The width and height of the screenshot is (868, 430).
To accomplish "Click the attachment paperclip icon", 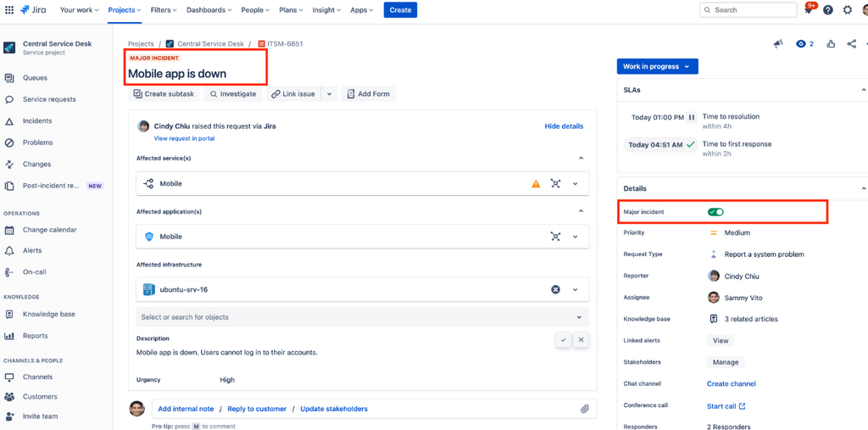I will click(585, 409).
